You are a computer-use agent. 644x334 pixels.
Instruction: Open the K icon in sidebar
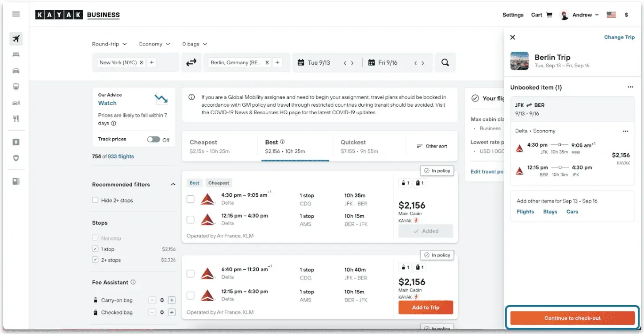(x=16, y=142)
